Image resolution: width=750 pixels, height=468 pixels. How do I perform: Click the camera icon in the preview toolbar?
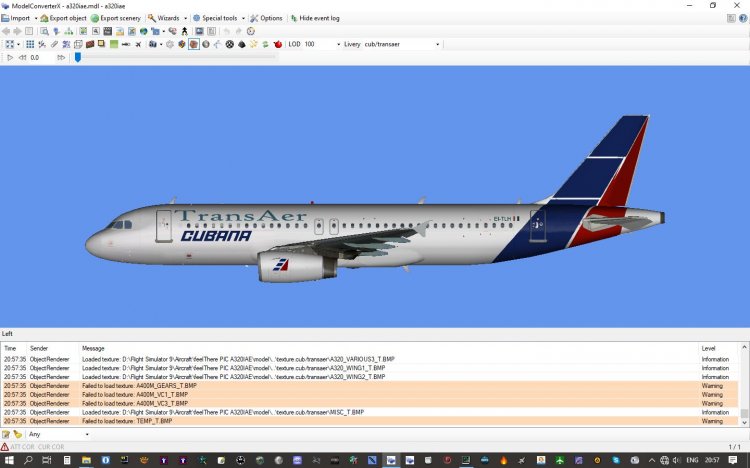tap(153, 44)
